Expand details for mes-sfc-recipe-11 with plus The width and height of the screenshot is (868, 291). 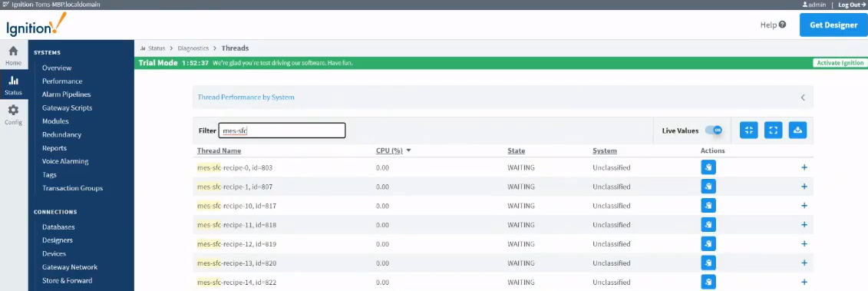[804, 225]
